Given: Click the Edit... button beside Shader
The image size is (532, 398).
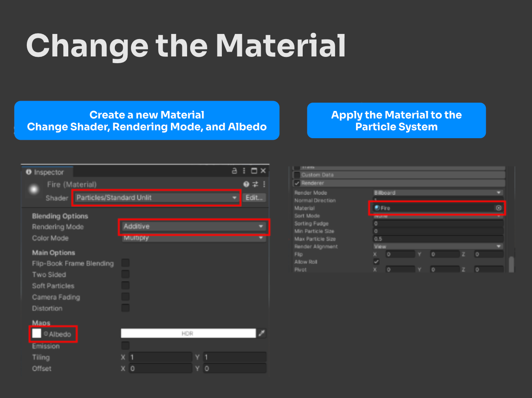Looking at the screenshot, I should coord(254,198).
